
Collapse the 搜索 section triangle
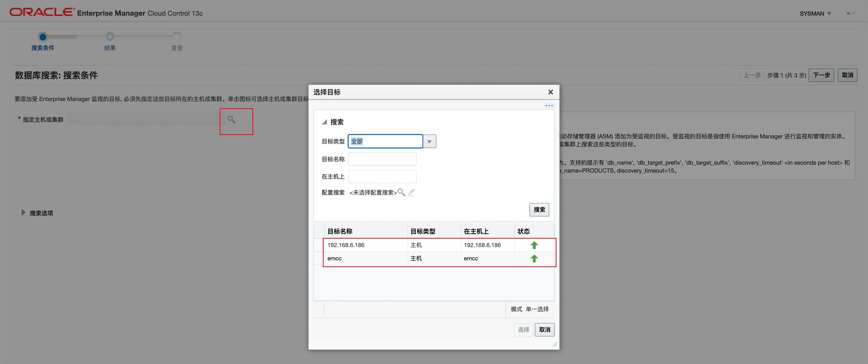pyautogui.click(x=324, y=122)
